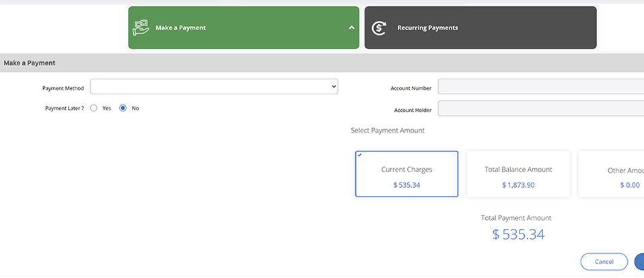Open the Payment Method dropdown
The height and width of the screenshot is (278, 644).
[x=214, y=87]
